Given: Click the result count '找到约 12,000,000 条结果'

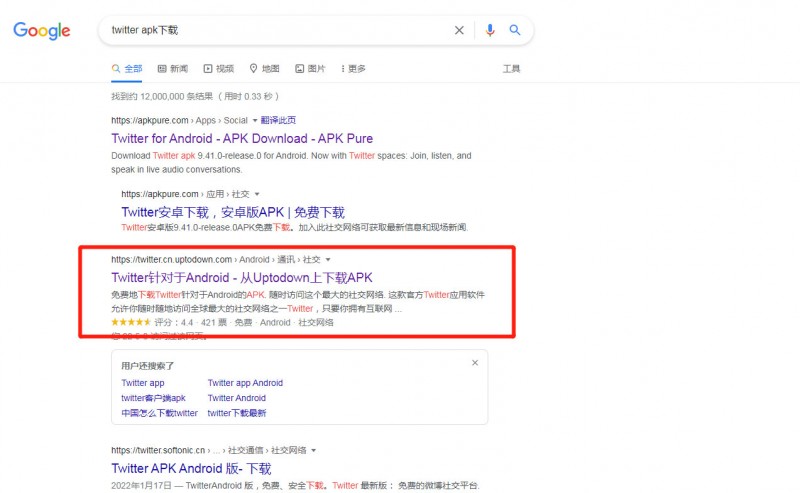Looking at the screenshot, I should (x=162, y=96).
